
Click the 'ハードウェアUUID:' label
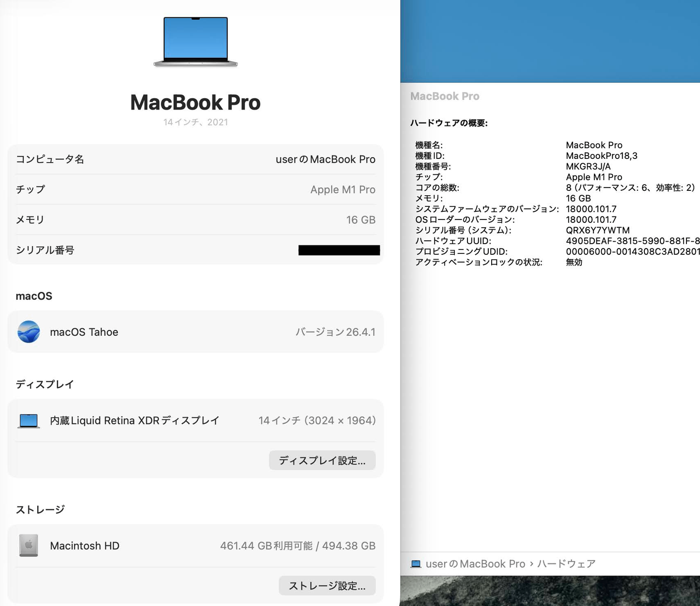point(453,241)
